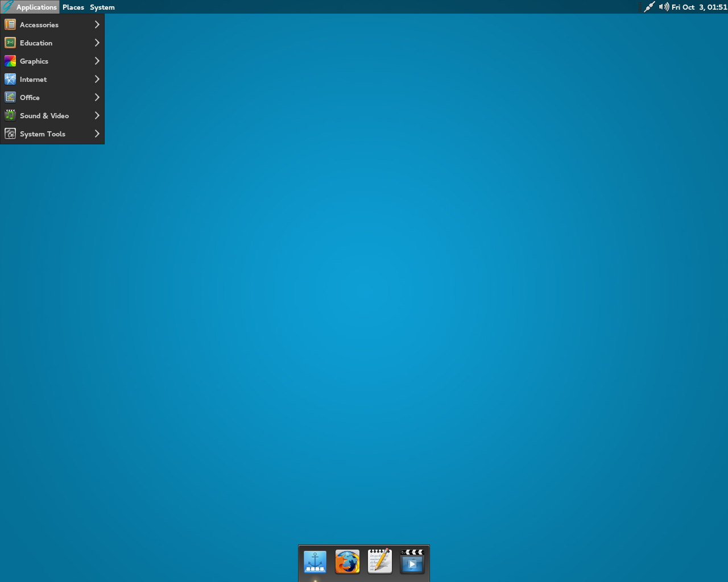Expand the Education submenu arrow
The width and height of the screenshot is (728, 582).
pyautogui.click(x=97, y=43)
